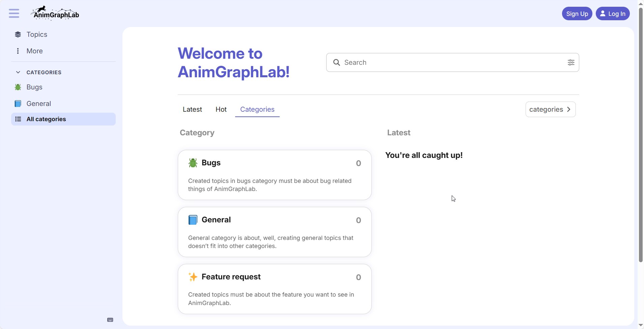Screen dimensions: 644x329
Task: Click the AnimGraphLab logo
Action: pyautogui.click(x=56, y=13)
